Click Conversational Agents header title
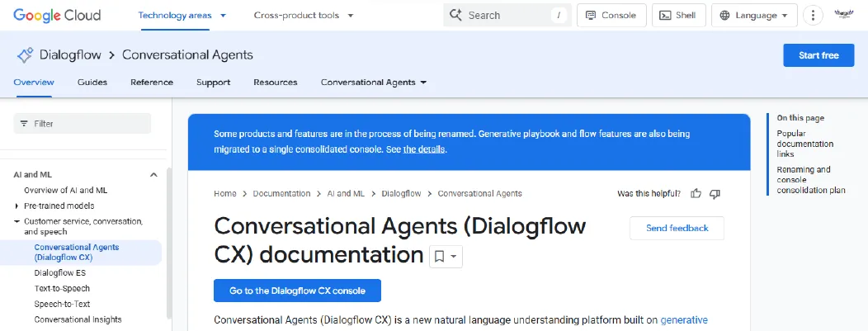This screenshot has height=331, width=868. tap(187, 54)
